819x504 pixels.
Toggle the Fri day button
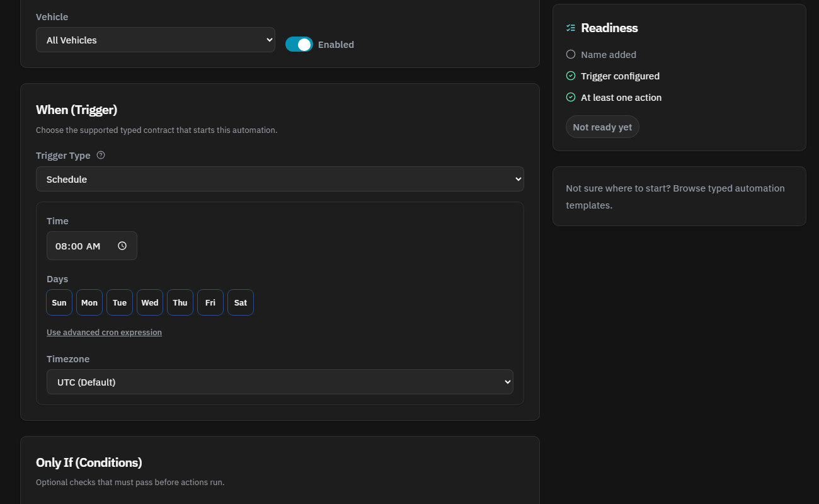[210, 302]
